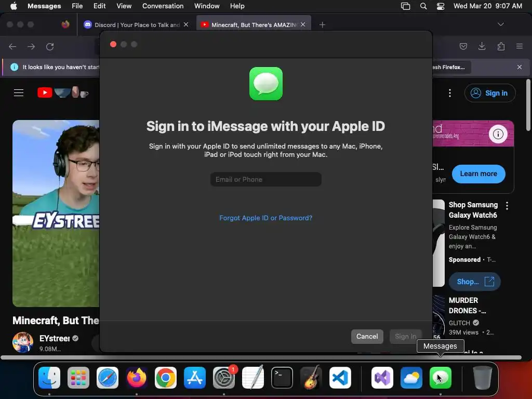Click the YouTube page vertical scrollbar
This screenshot has height=399, width=532.
[x=528, y=105]
